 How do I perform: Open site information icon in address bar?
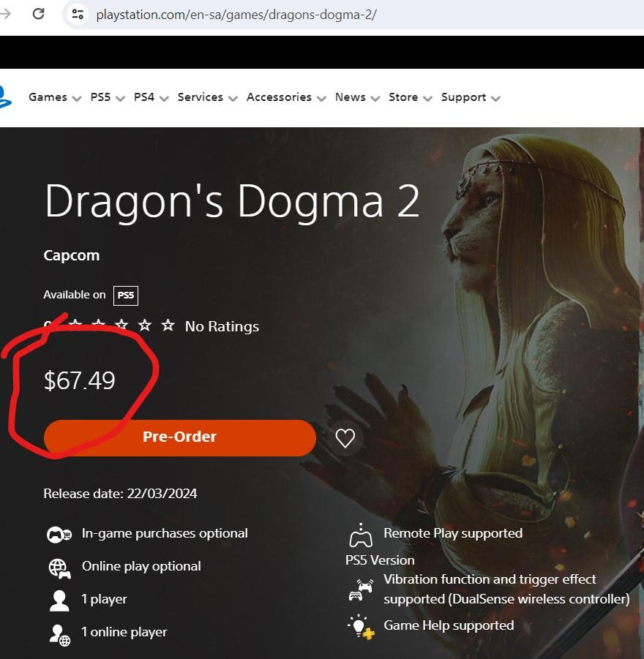(78, 15)
